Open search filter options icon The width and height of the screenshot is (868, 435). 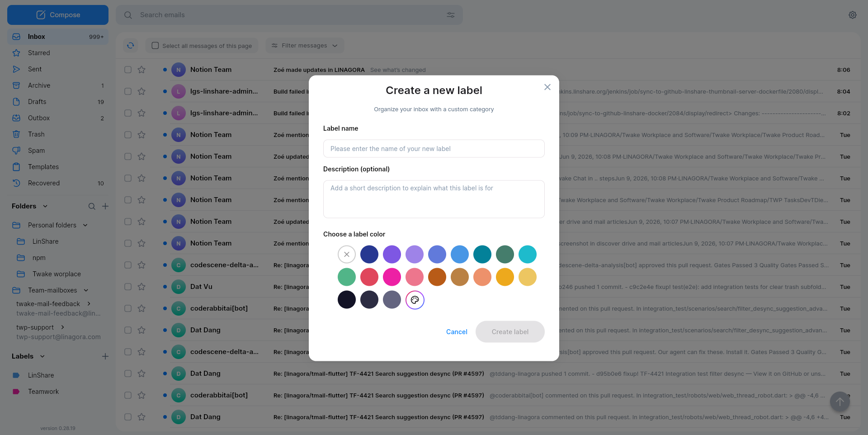pyautogui.click(x=450, y=15)
